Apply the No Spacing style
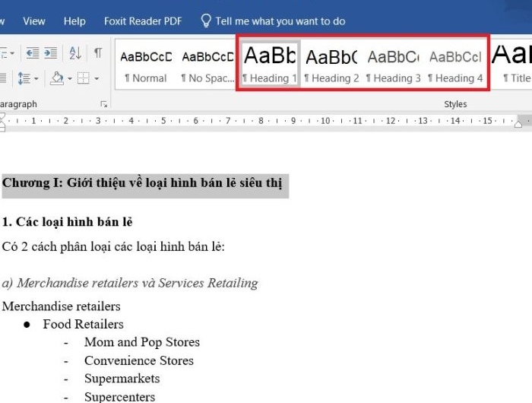 [207, 65]
